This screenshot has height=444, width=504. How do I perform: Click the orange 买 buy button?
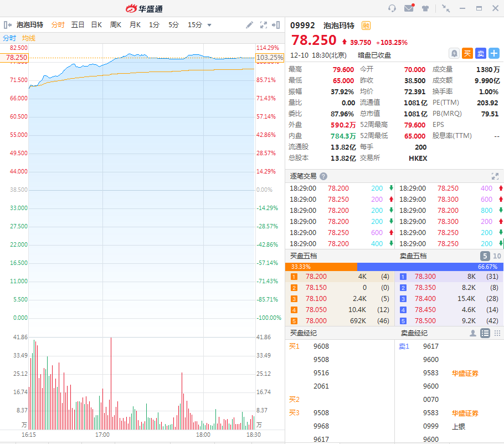point(467,53)
